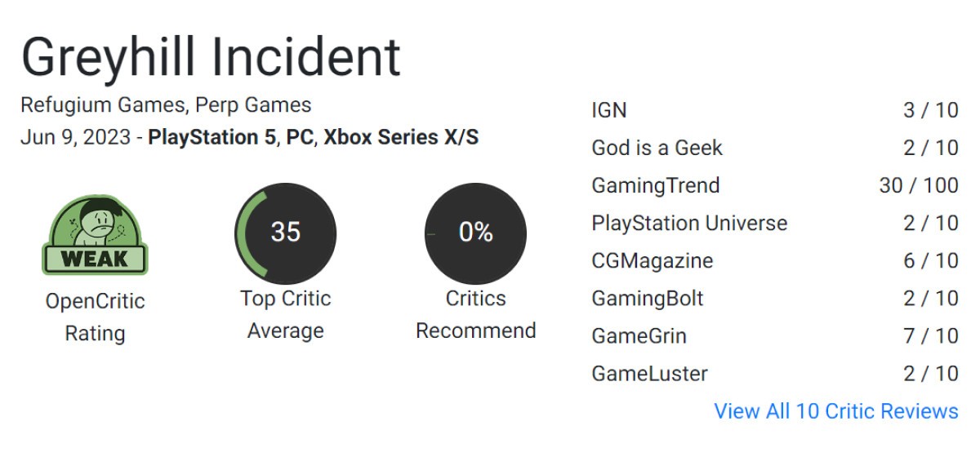Open the God is a Geek review
The image size is (980, 457).
(x=775, y=148)
